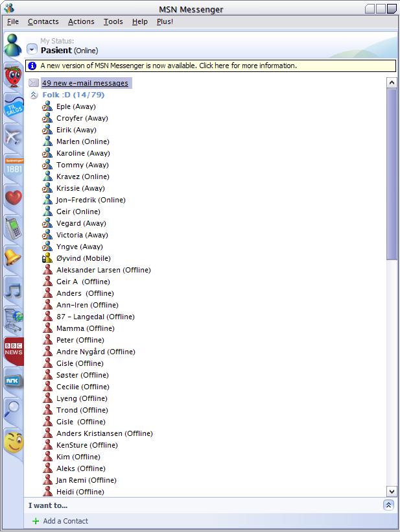Image resolution: width=400 pixels, height=532 pixels.
Task: Click Kravez's online buddy icon
Action: (47, 176)
